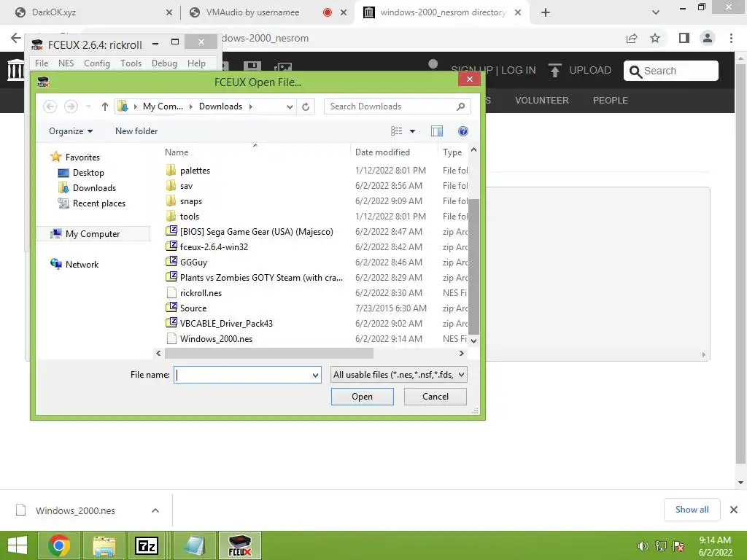Open the notepad icon in taskbar
Image resolution: width=747 pixels, height=560 pixels.
point(194,545)
